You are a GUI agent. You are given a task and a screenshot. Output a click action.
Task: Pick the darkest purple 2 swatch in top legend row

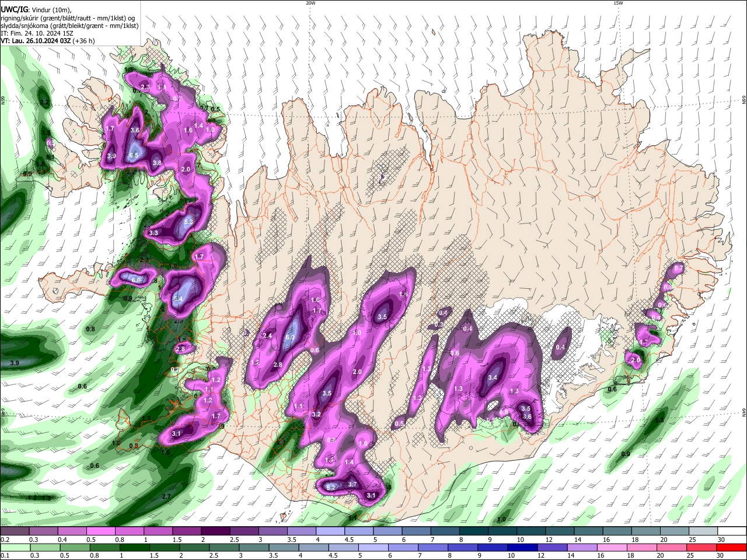(215, 531)
